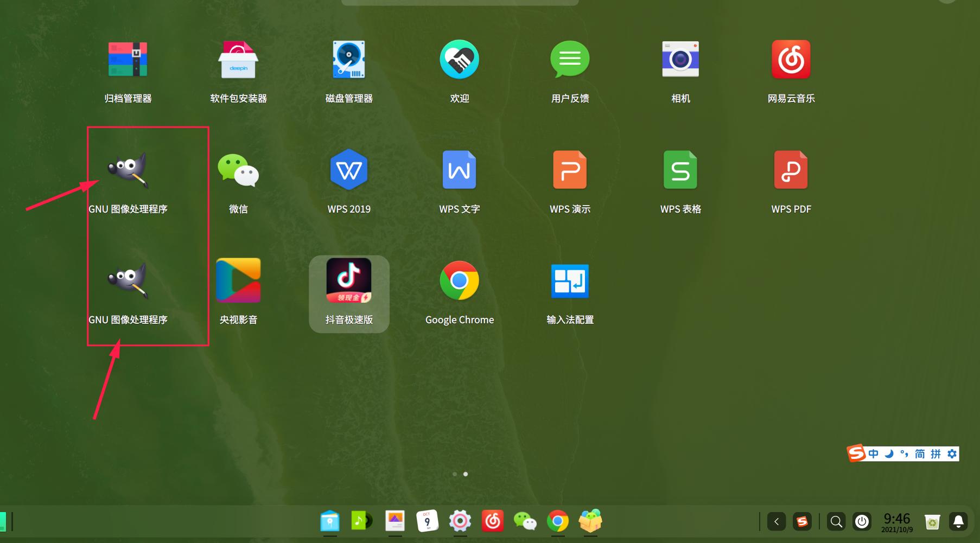Open the blue file manager in dock
Viewport: 980px width, 543px height.
(x=330, y=522)
